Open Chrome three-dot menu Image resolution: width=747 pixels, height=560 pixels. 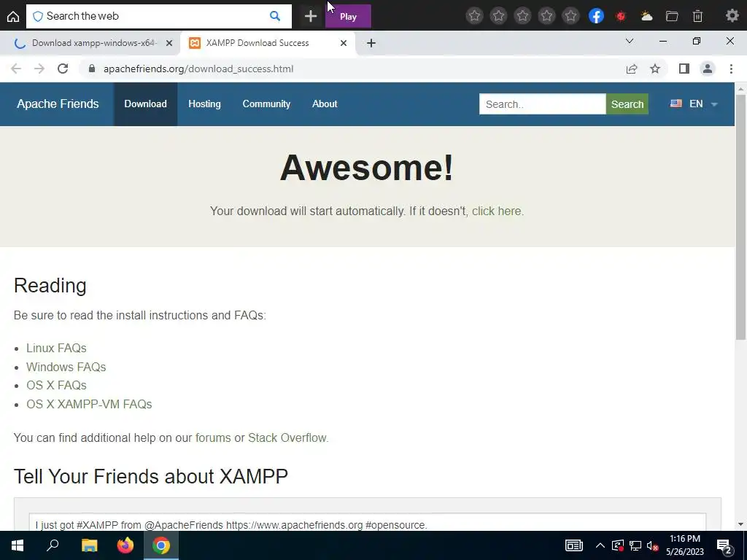click(x=731, y=69)
